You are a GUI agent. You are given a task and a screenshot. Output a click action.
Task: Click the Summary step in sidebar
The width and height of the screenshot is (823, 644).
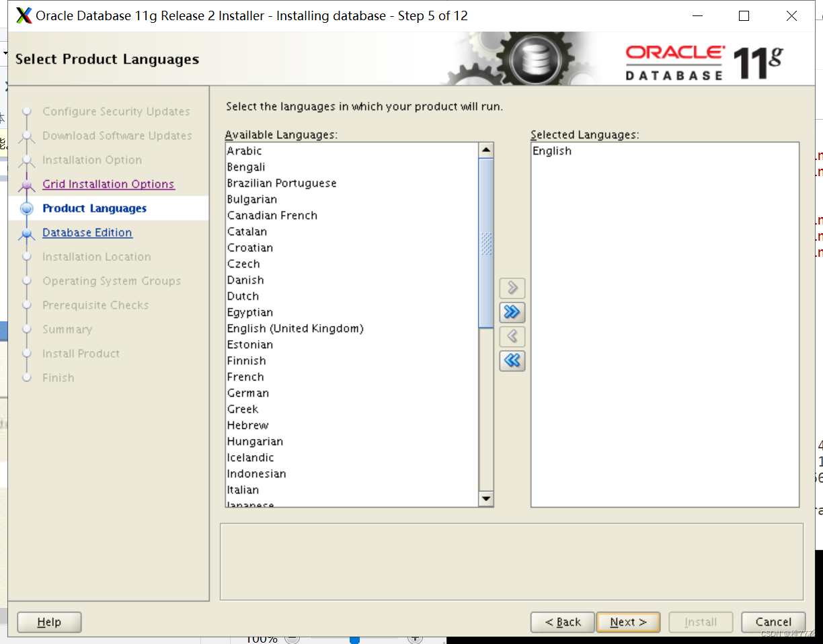click(x=67, y=329)
